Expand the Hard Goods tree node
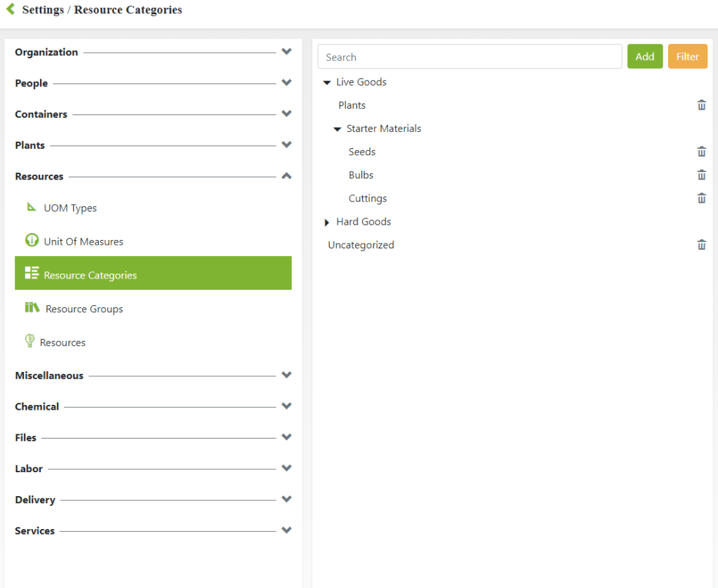The width and height of the screenshot is (718, 588). (x=326, y=222)
